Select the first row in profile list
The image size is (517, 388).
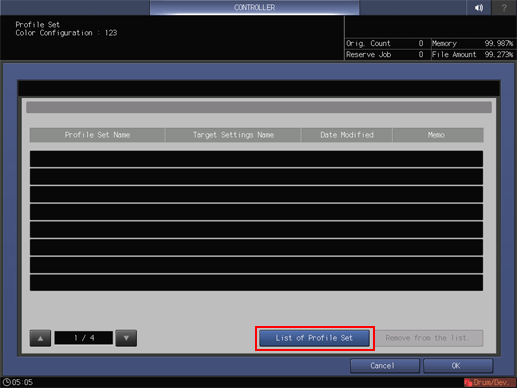pyautogui.click(x=256, y=159)
